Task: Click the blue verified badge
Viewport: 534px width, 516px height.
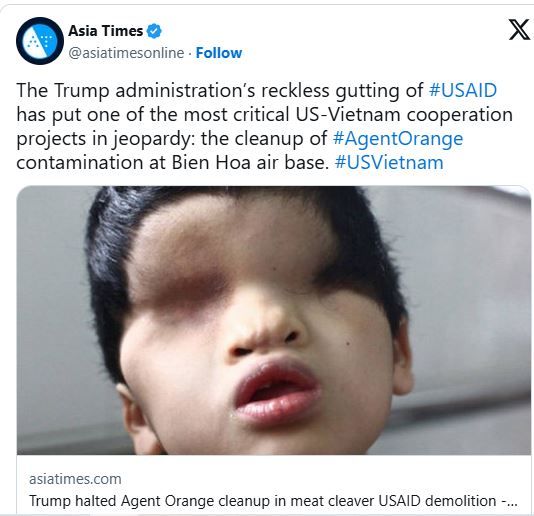Action: point(154,31)
